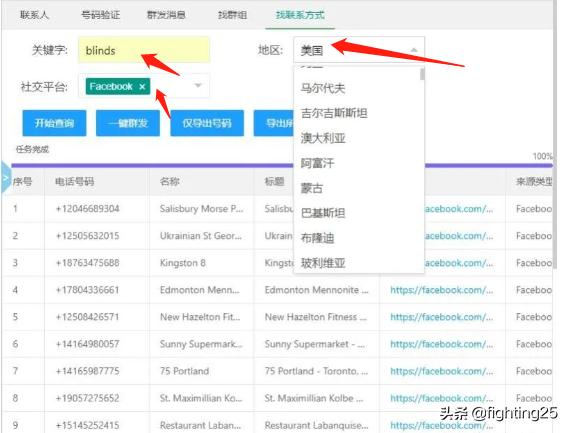Click the 任务完成 status text
The width and height of the screenshot is (570, 433).
point(32,149)
